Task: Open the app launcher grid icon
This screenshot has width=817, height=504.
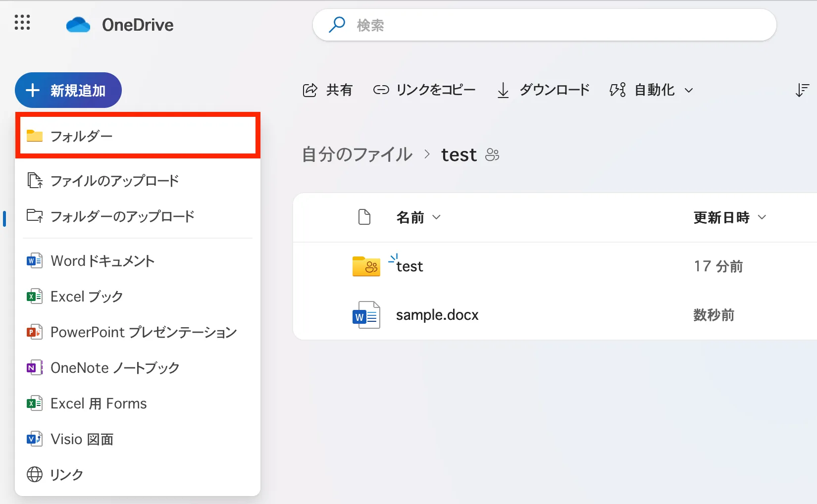Action: [x=22, y=23]
